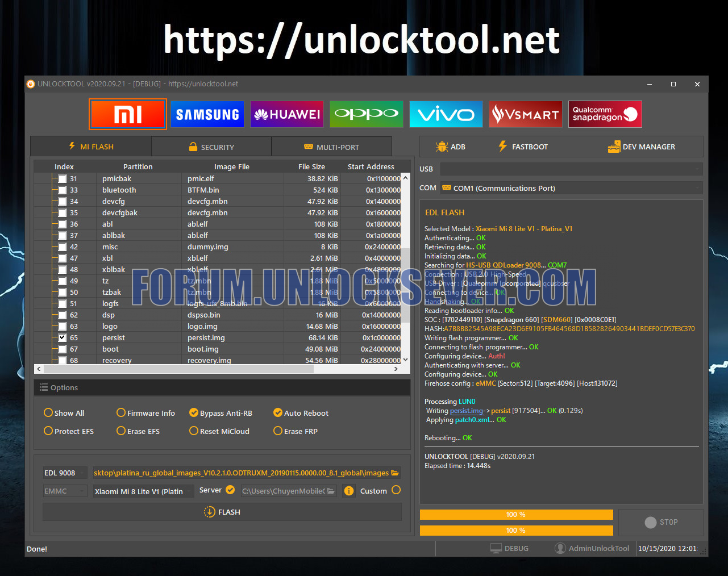Open the EDL 9008 mode dropdown
Viewport: 728px width, 576px height.
(x=65, y=473)
